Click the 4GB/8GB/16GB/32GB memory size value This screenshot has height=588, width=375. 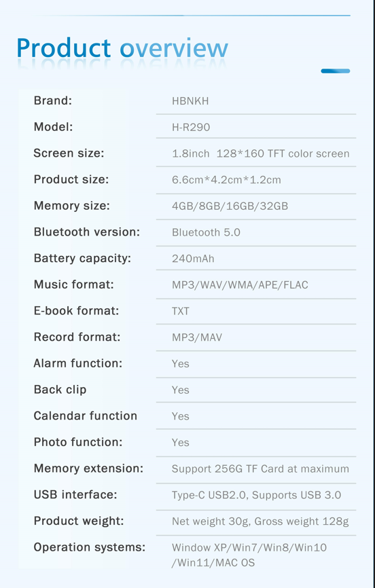click(230, 206)
